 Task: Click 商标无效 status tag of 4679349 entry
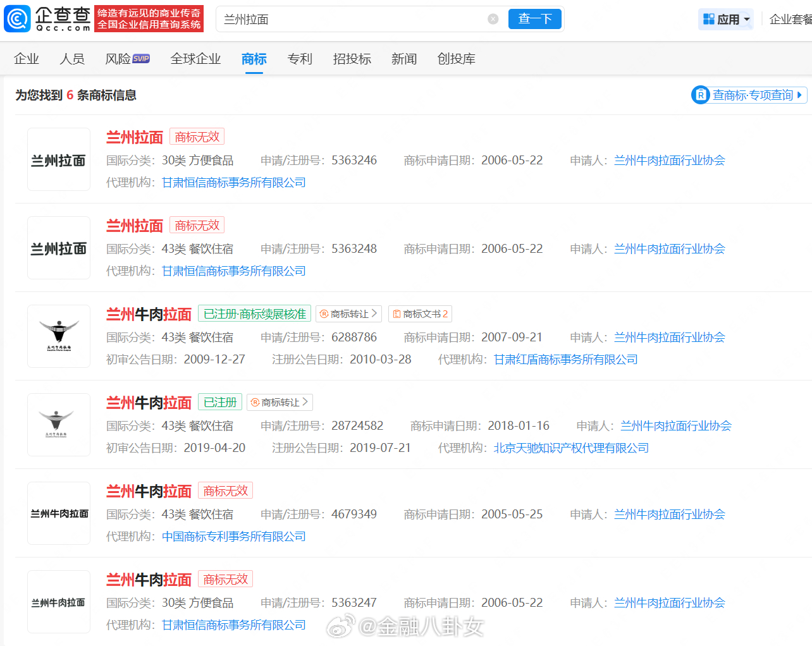point(226,491)
